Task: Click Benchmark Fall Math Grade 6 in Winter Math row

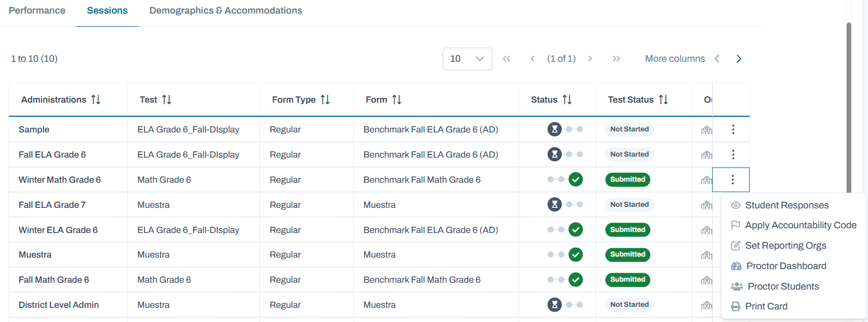Action: coord(422,180)
